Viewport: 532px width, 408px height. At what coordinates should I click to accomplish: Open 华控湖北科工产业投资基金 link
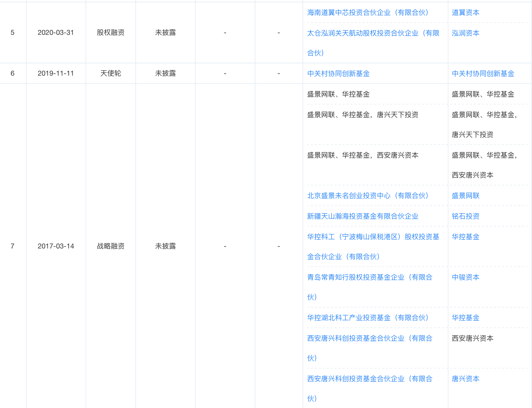pyautogui.click(x=367, y=318)
